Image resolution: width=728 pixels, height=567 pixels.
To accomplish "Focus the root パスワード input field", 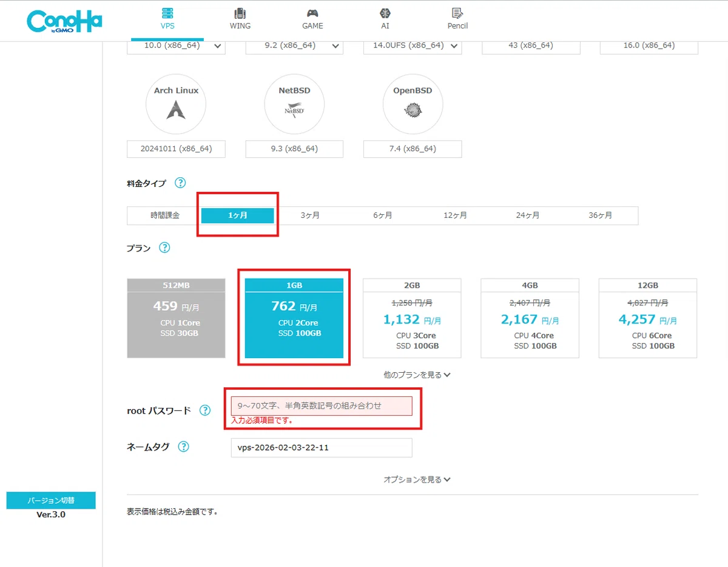I will pyautogui.click(x=322, y=406).
